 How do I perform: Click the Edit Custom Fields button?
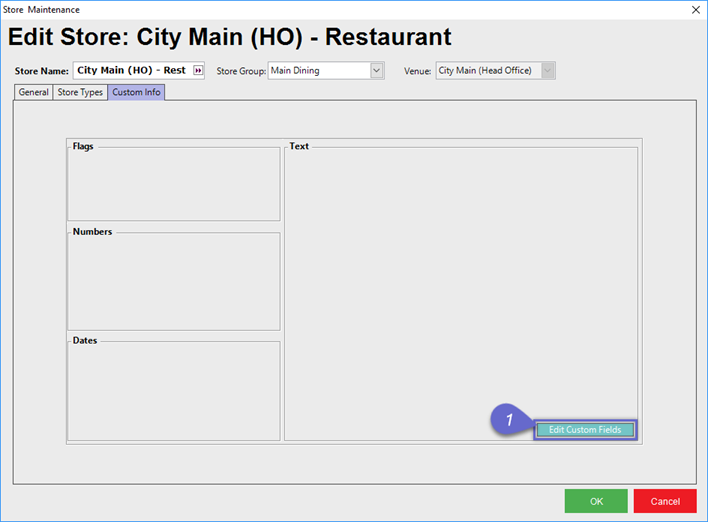(x=585, y=430)
